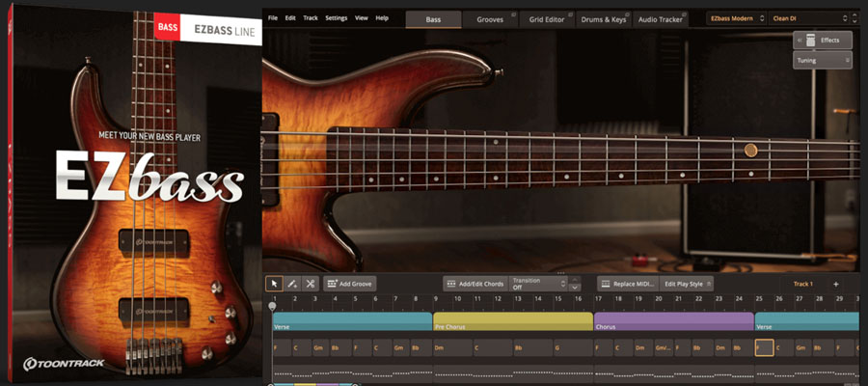The width and height of the screenshot is (868, 386).
Task: Click the MIDI notes block under Pre Chorus
Action: click(x=513, y=372)
